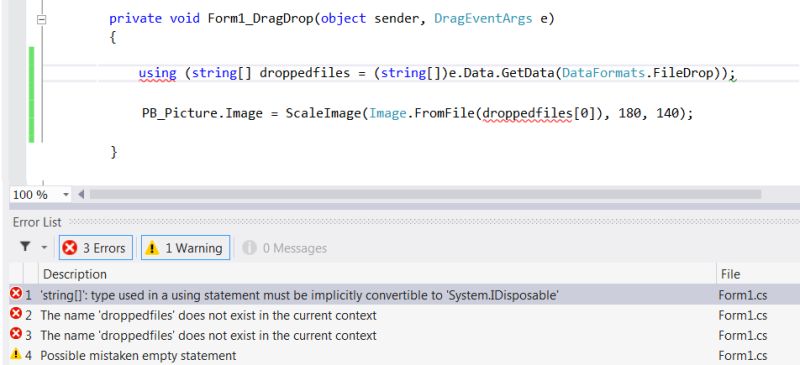Viewport: 800px width, 365px height.
Task: Toggle the 3 Errors filter button
Action: [96, 248]
